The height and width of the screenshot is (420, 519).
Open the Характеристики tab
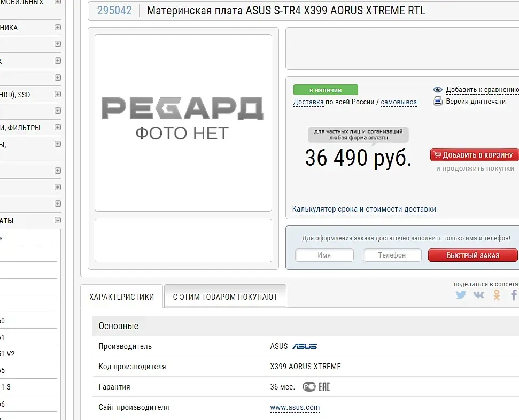(121, 297)
